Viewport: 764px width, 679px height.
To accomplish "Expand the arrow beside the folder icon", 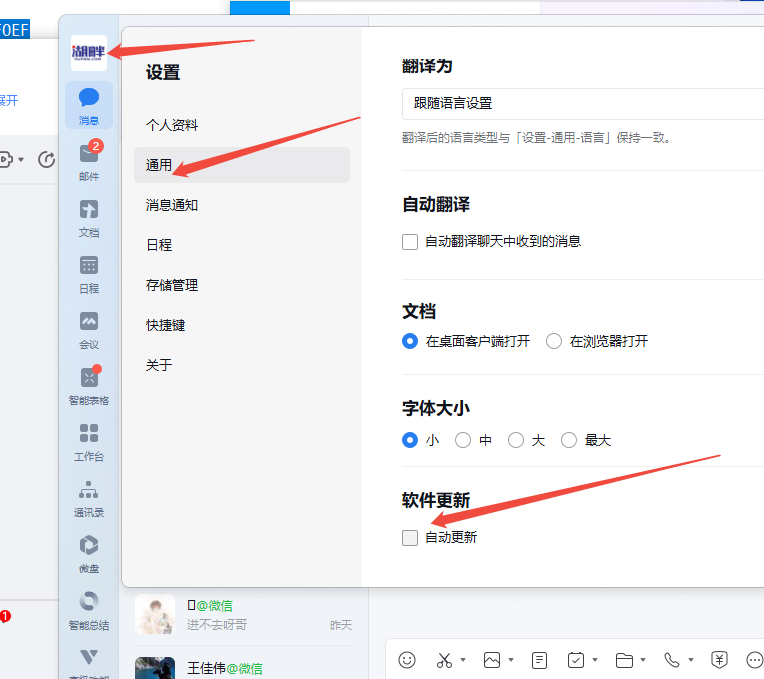I will pos(643,660).
